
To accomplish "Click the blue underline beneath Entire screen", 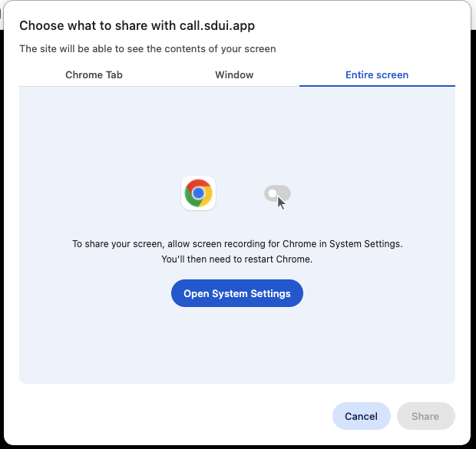I will coord(377,86).
